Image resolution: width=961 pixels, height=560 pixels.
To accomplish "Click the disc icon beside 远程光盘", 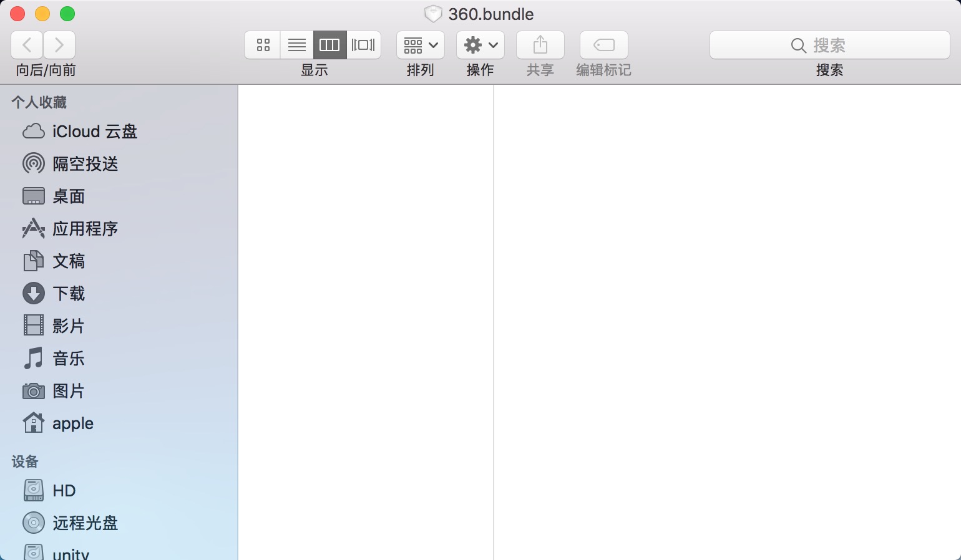I will coord(34,523).
